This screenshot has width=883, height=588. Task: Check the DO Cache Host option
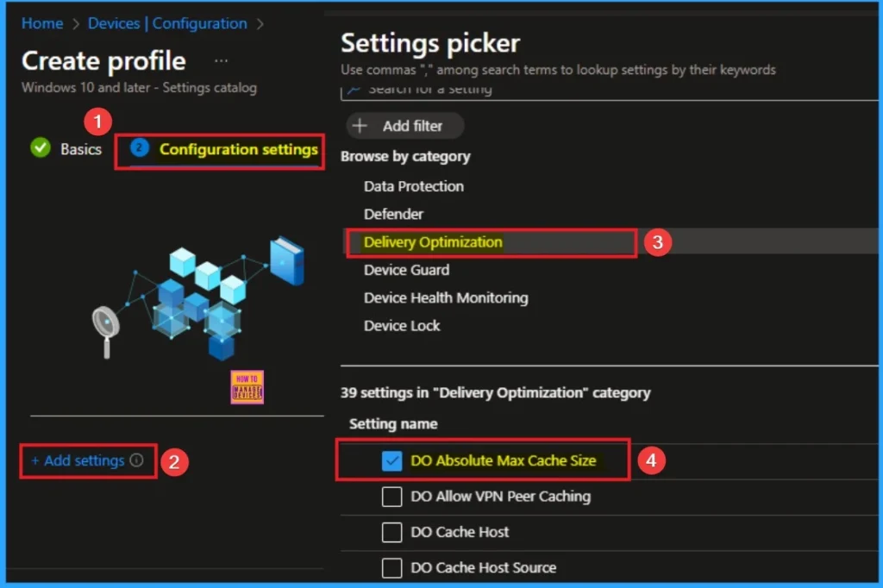coord(392,532)
